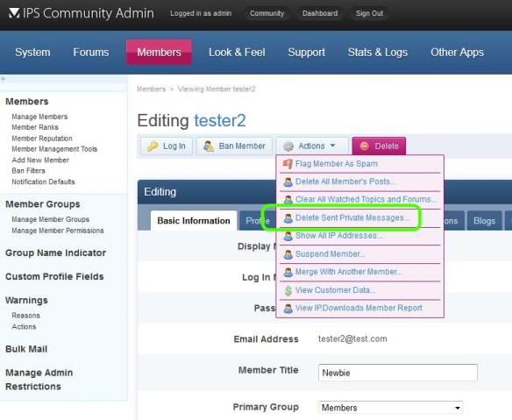This screenshot has width=512, height=420.
Task: Select Delete Sent Private Messages menu entry
Action: [x=352, y=217]
